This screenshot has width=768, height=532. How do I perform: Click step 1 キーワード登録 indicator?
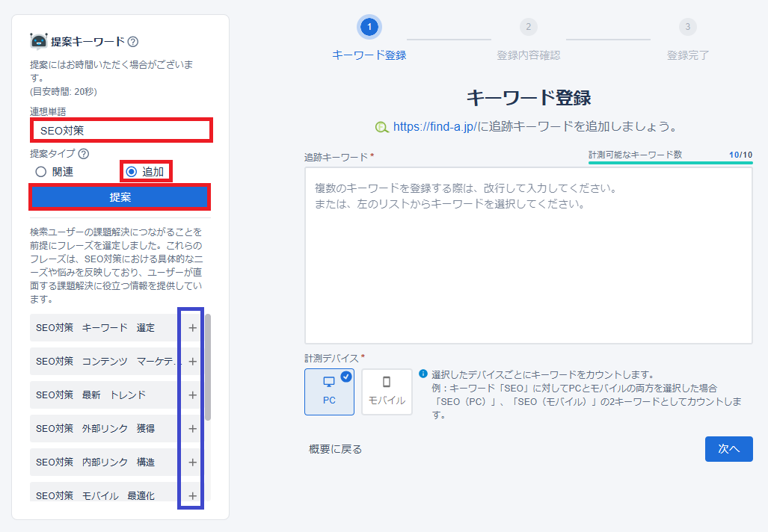(369, 27)
